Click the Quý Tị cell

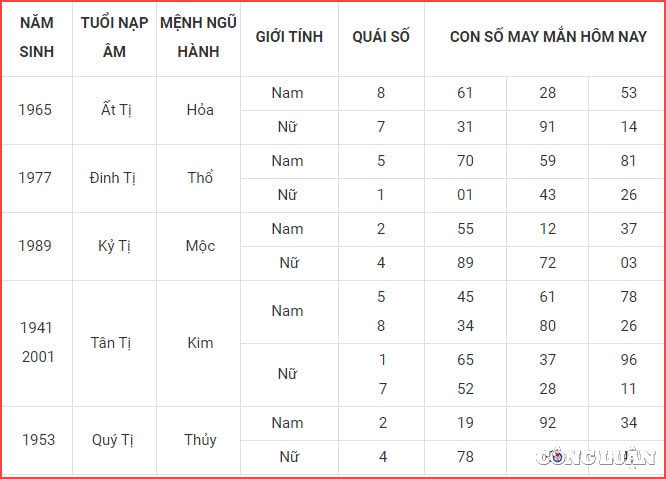click(x=113, y=440)
